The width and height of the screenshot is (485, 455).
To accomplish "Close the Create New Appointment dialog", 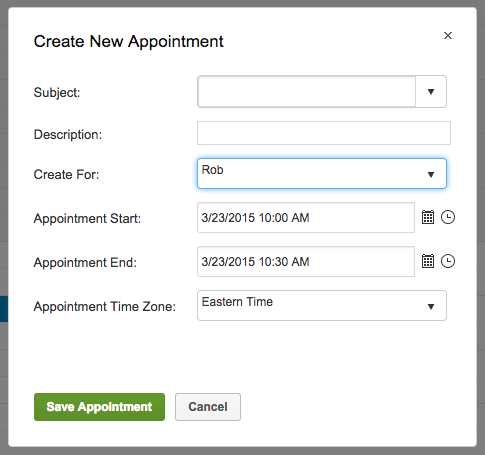I will [448, 36].
